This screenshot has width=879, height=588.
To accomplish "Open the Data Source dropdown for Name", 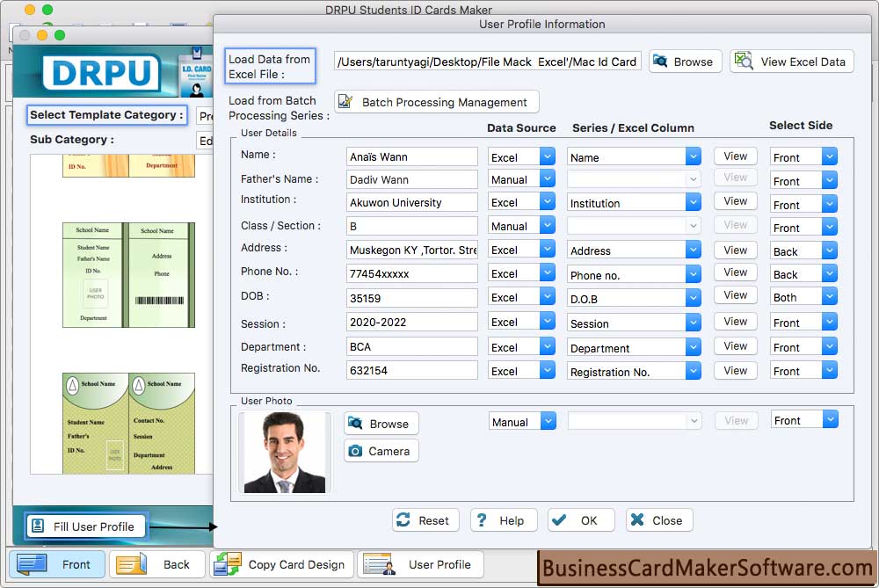I will click(x=547, y=157).
